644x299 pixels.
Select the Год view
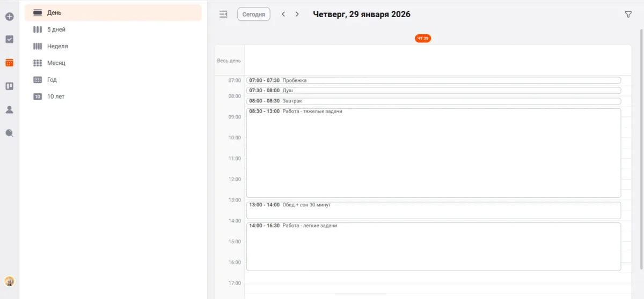(x=52, y=79)
